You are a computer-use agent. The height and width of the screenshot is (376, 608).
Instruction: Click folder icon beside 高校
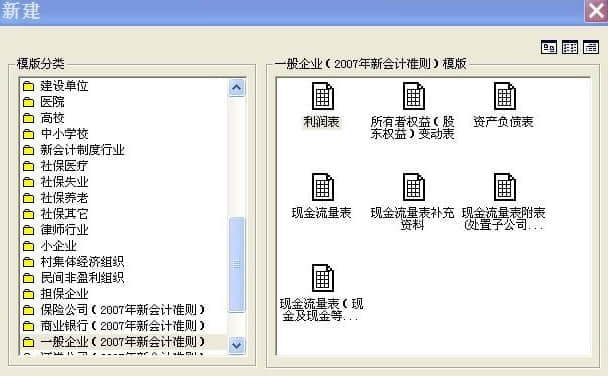(x=28, y=118)
